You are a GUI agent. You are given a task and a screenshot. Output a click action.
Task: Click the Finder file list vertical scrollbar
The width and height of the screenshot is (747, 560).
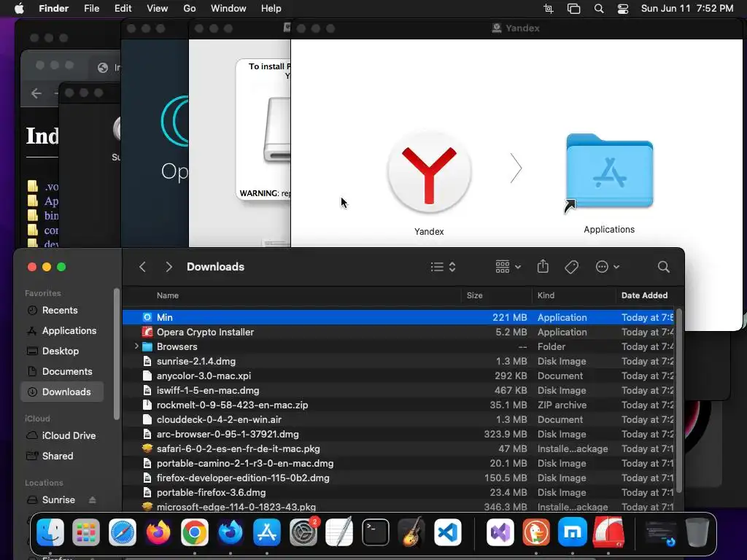point(679,401)
